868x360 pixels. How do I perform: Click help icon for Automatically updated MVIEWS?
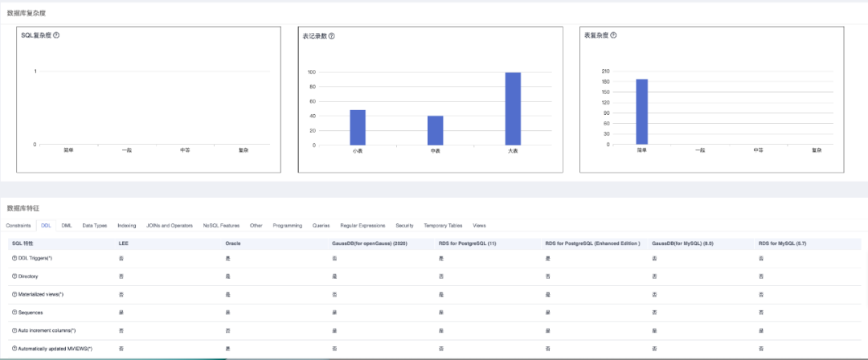tap(14, 349)
